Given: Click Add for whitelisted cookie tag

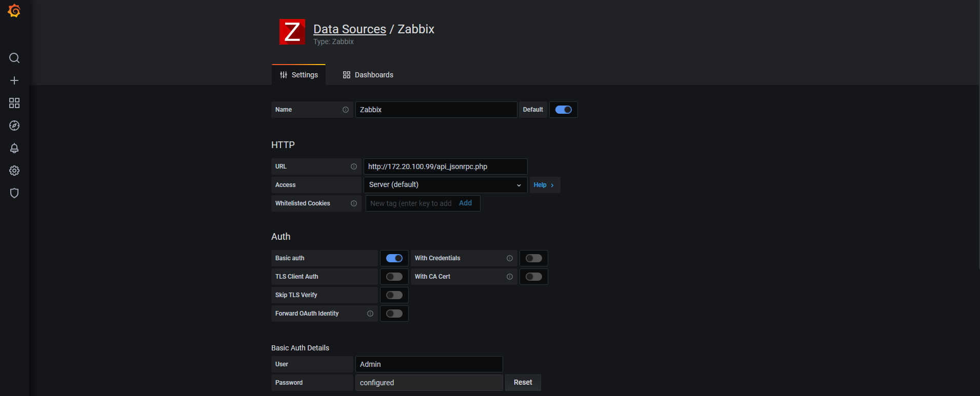Looking at the screenshot, I should pos(466,203).
